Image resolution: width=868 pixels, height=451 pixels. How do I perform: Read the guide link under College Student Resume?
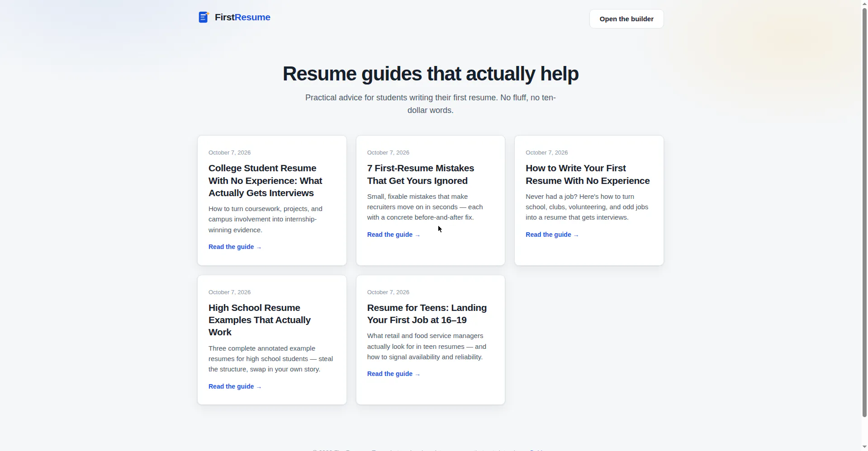pos(235,247)
